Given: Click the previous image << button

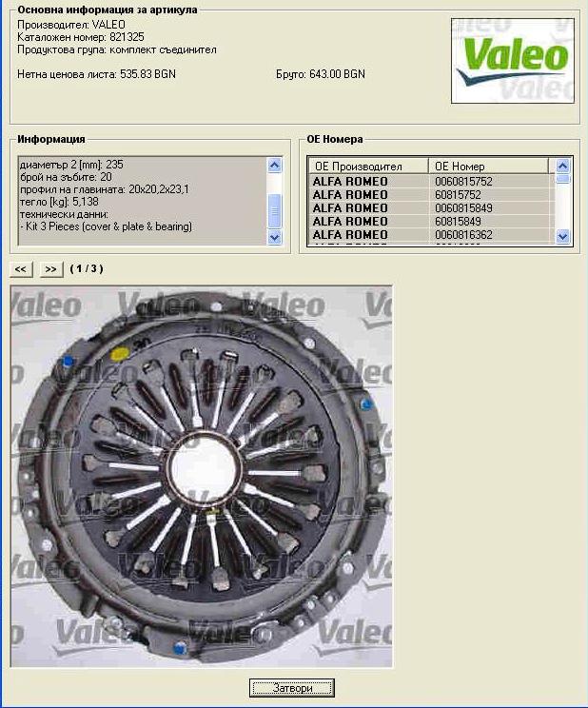Looking at the screenshot, I should [21, 269].
